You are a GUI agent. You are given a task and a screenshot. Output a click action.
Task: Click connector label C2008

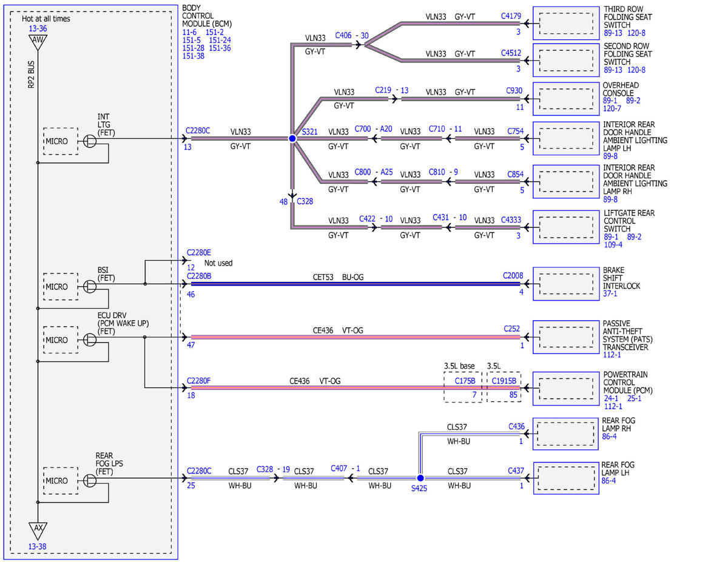(x=513, y=275)
